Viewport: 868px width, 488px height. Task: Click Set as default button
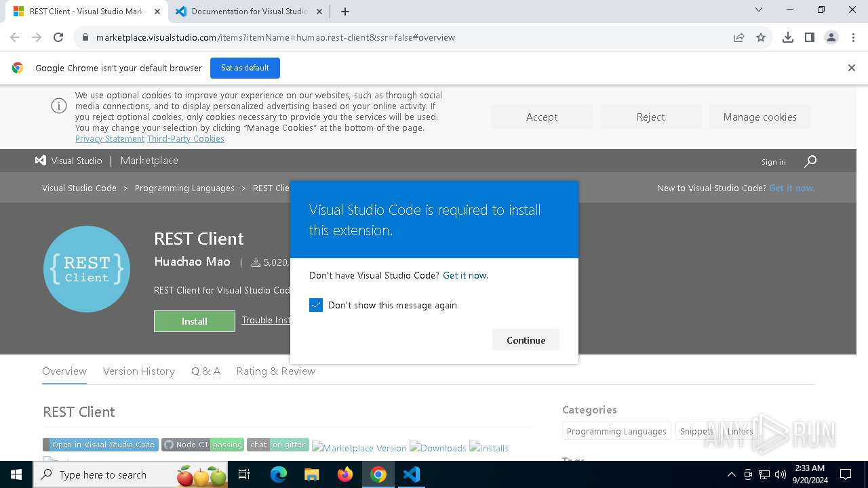[245, 68]
